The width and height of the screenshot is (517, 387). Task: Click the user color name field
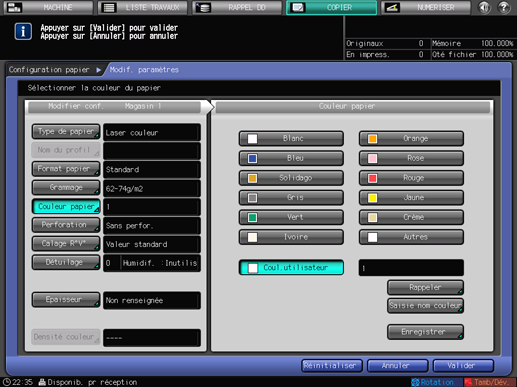(x=411, y=268)
